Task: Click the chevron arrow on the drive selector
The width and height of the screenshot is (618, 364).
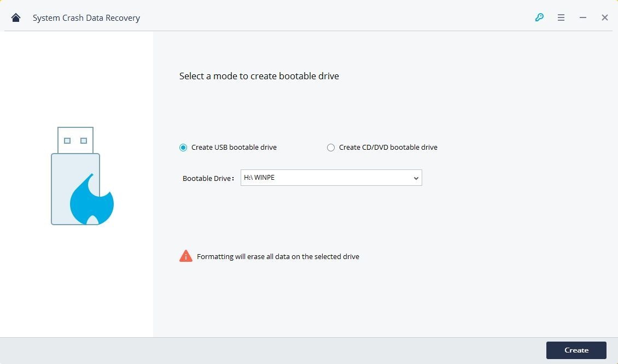Action: [416, 178]
